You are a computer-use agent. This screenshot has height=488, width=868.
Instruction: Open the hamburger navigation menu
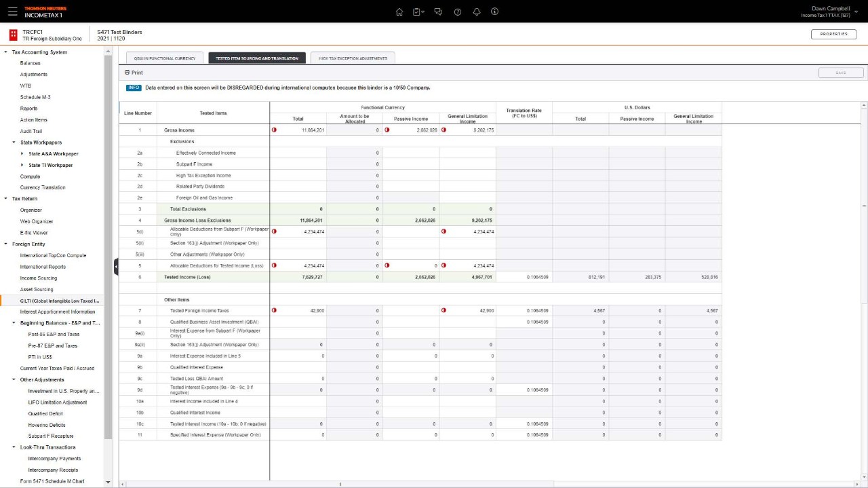point(13,12)
